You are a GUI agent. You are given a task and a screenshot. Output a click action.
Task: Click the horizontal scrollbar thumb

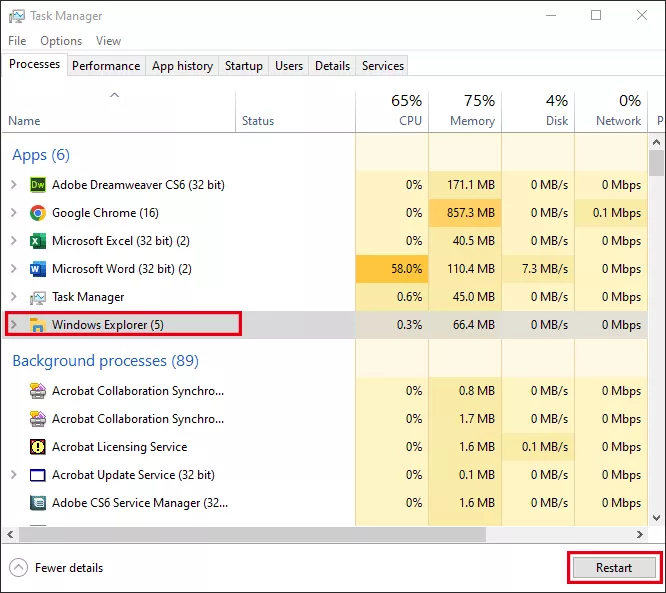tap(252, 535)
